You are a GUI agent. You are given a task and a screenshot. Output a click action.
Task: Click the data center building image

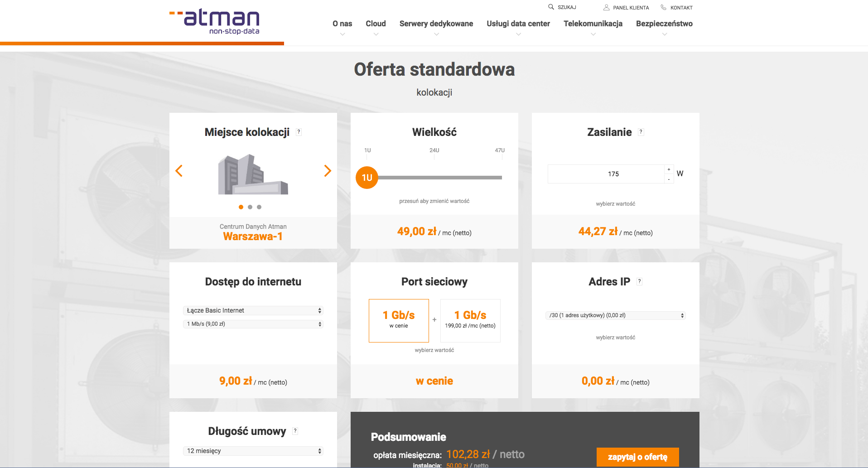tap(253, 174)
